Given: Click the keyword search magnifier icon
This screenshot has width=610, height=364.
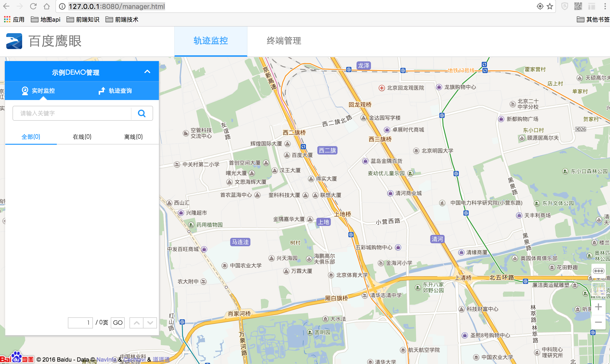Looking at the screenshot, I should point(142,113).
